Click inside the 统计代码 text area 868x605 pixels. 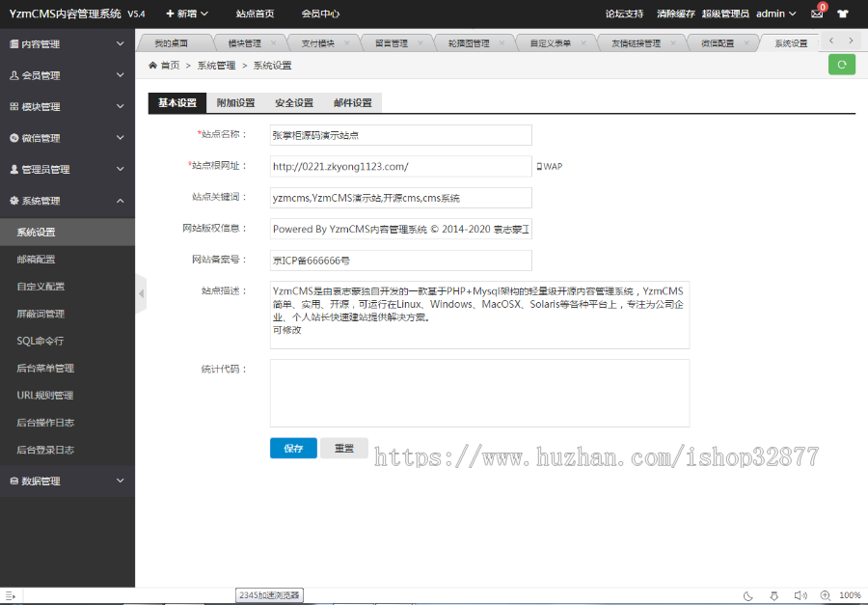click(479, 393)
